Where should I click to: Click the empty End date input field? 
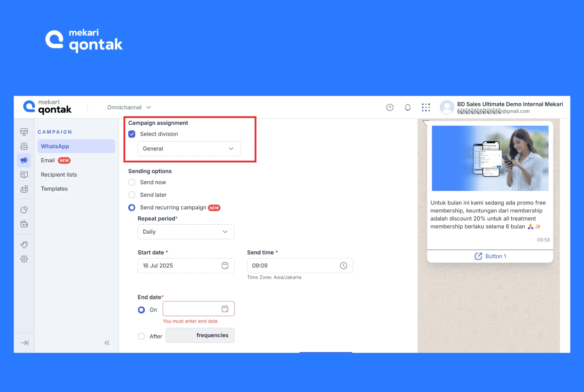191,309
